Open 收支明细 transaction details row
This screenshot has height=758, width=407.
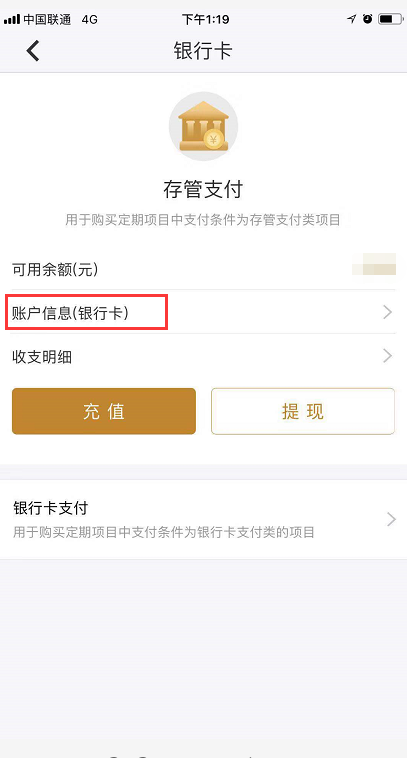click(204, 356)
